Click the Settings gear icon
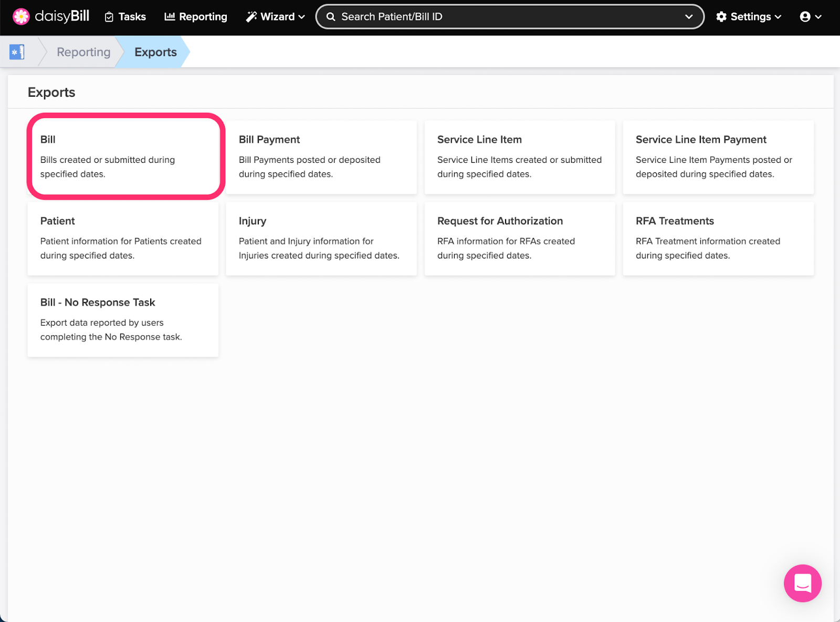 pyautogui.click(x=721, y=17)
